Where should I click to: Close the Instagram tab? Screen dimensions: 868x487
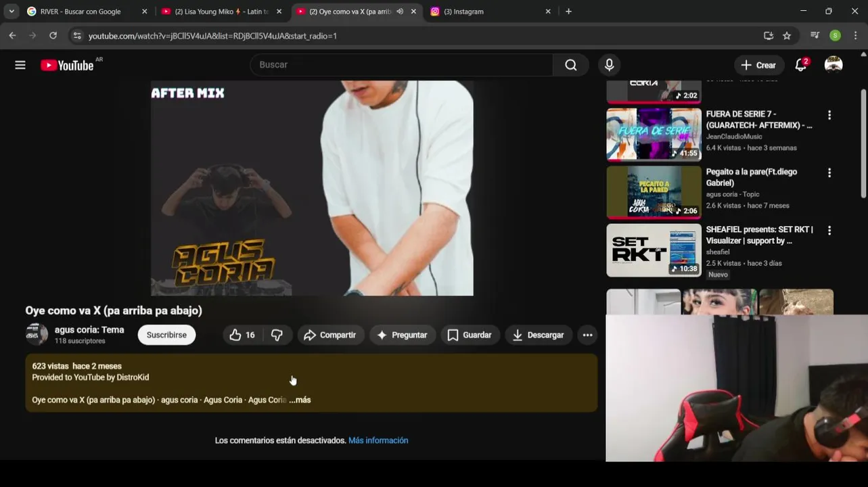click(548, 11)
